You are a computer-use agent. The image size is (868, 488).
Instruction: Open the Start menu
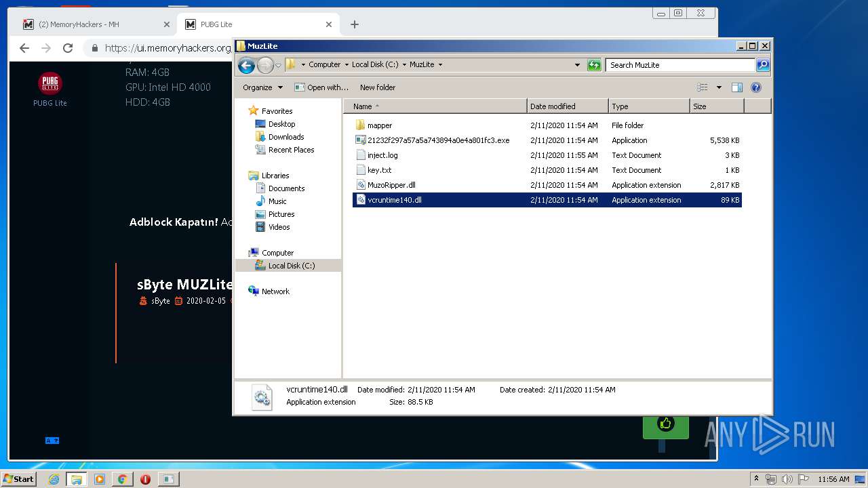point(18,479)
